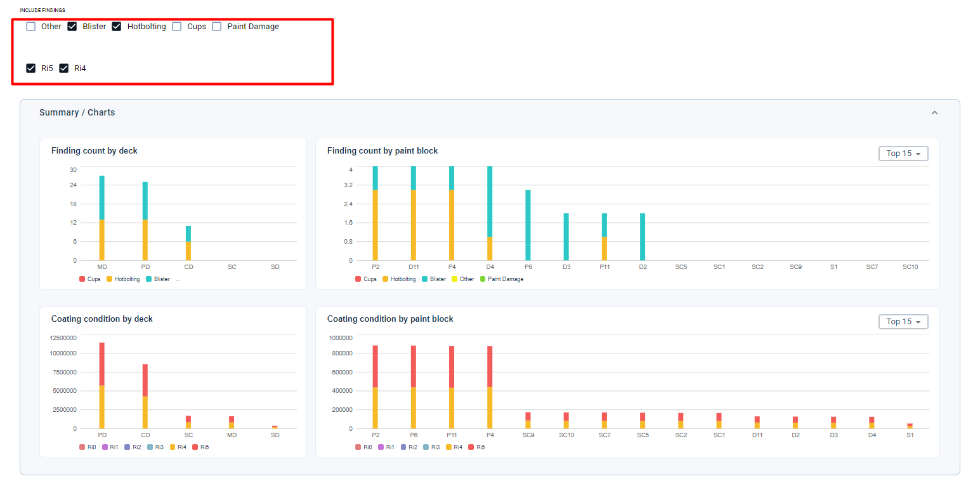Click Blister legend in Finding count by deck

click(161, 279)
